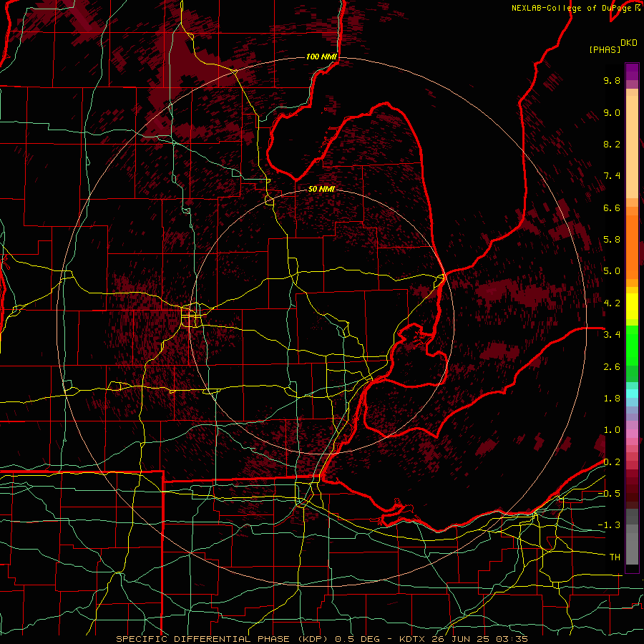Viewport: 644px width, 644px height.
Task: Click the 1.0 legend value
Action: pos(612,430)
